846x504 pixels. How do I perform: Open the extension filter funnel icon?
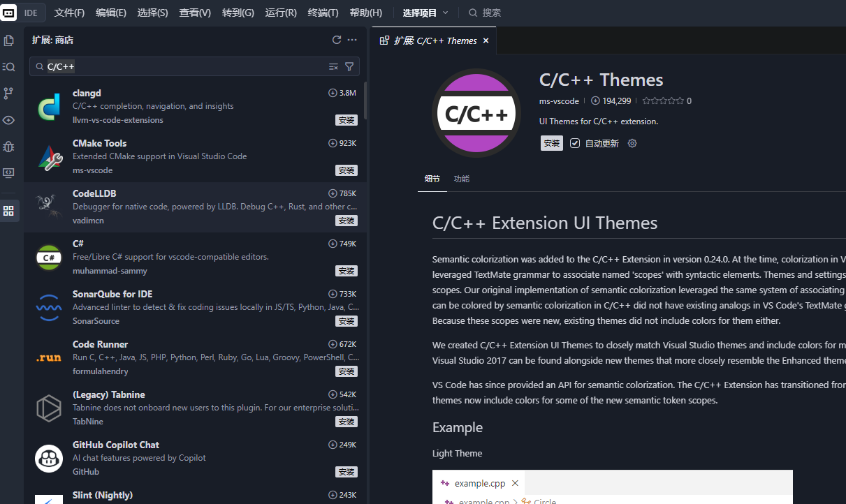tap(349, 66)
